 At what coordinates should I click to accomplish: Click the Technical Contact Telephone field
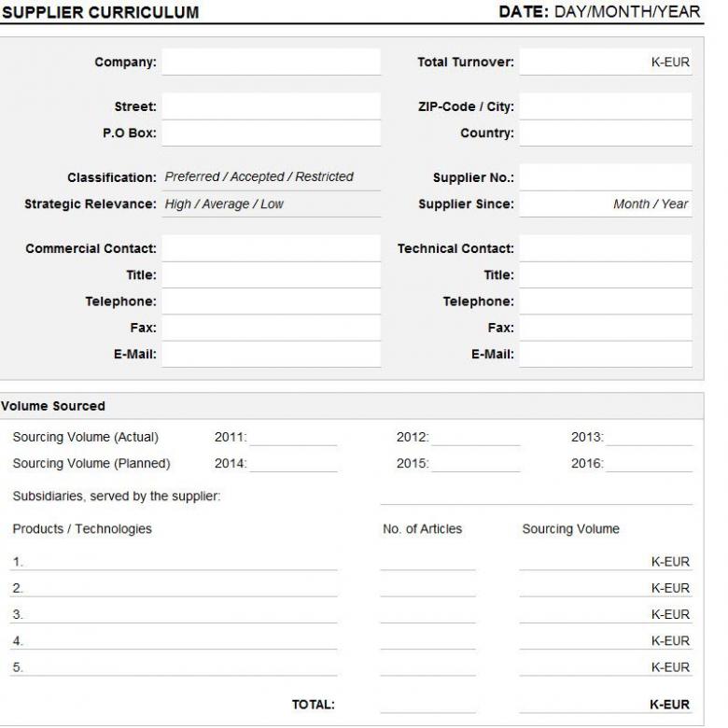click(x=605, y=301)
